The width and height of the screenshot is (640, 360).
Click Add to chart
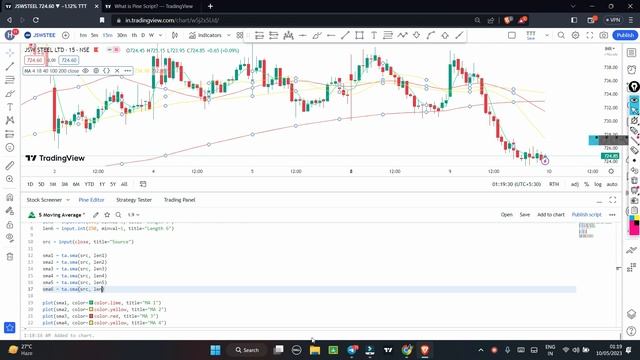(551, 215)
